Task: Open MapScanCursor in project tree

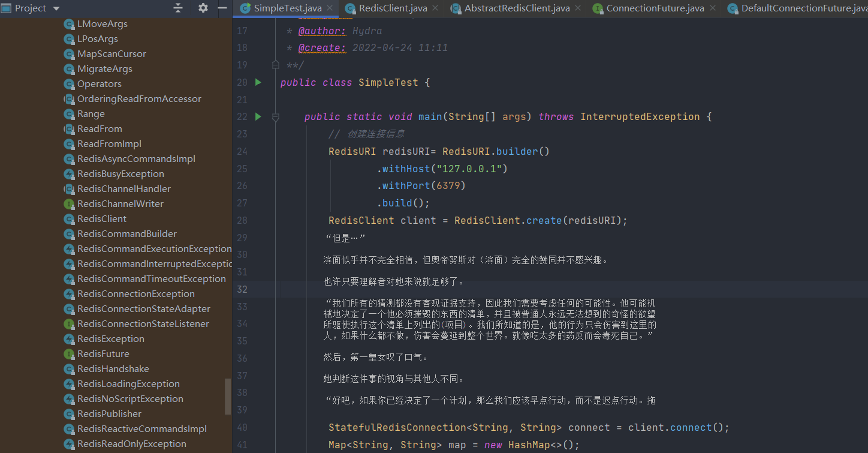Action: [111, 54]
